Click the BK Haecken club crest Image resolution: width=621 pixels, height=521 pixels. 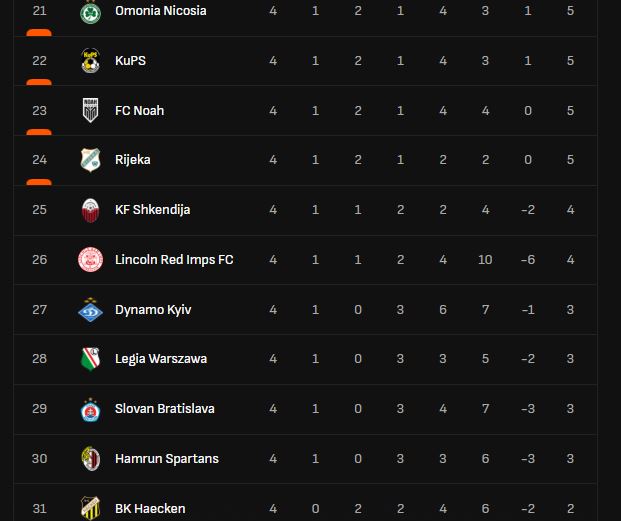(x=91, y=508)
